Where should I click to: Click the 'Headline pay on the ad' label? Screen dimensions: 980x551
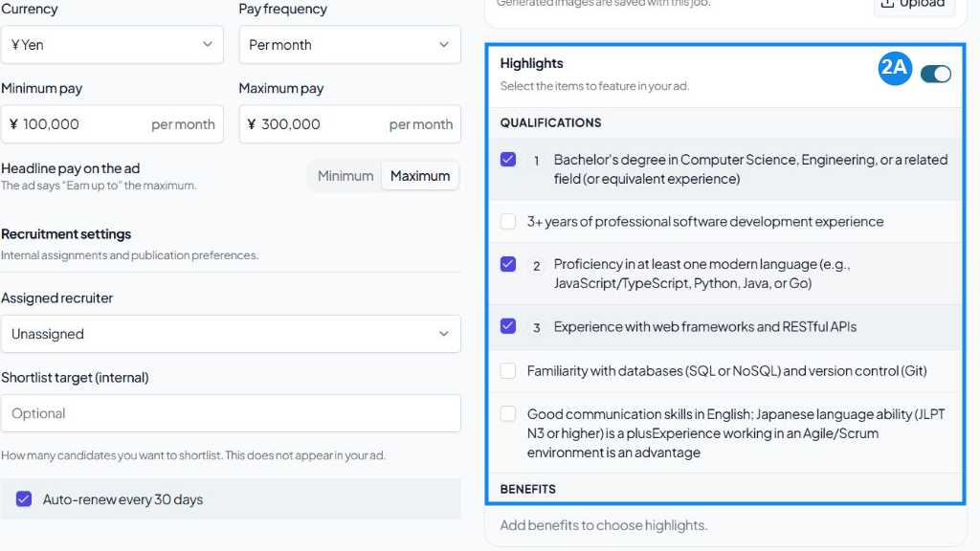coord(71,168)
